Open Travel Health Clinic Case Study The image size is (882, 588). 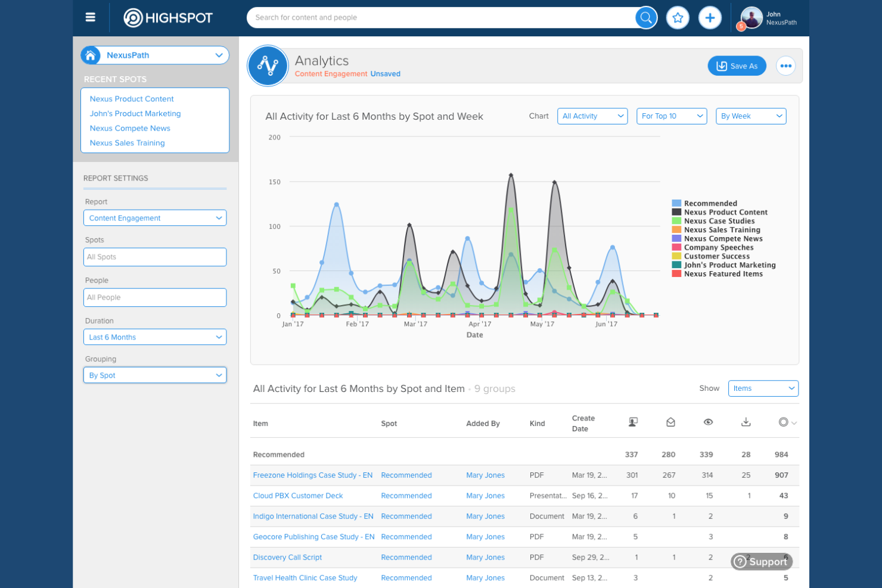click(x=305, y=578)
